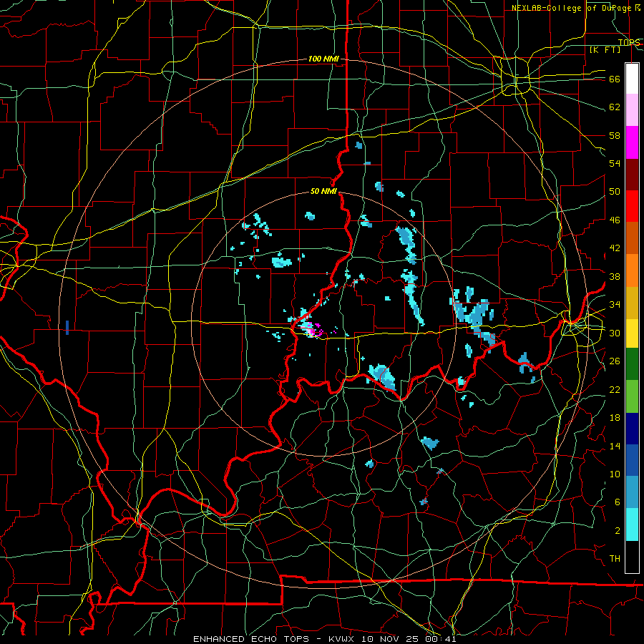Click the black TH legend swatch
644x644 pixels.
pos(632,557)
